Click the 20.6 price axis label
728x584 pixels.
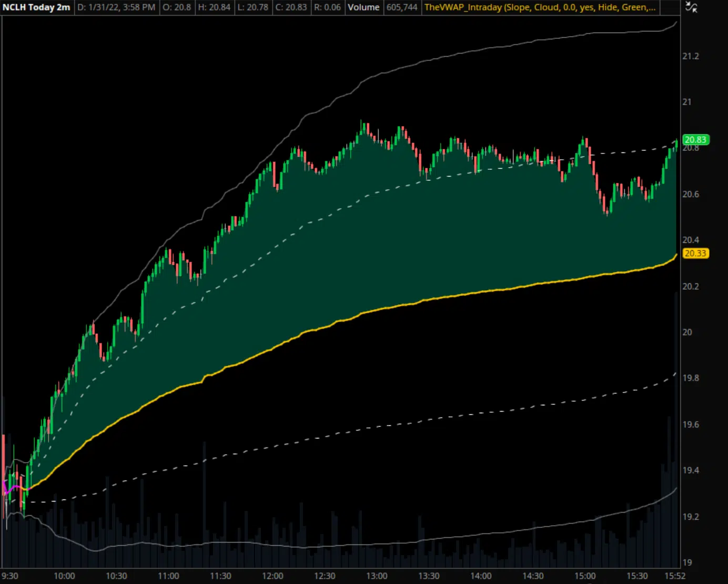pyautogui.click(x=691, y=194)
